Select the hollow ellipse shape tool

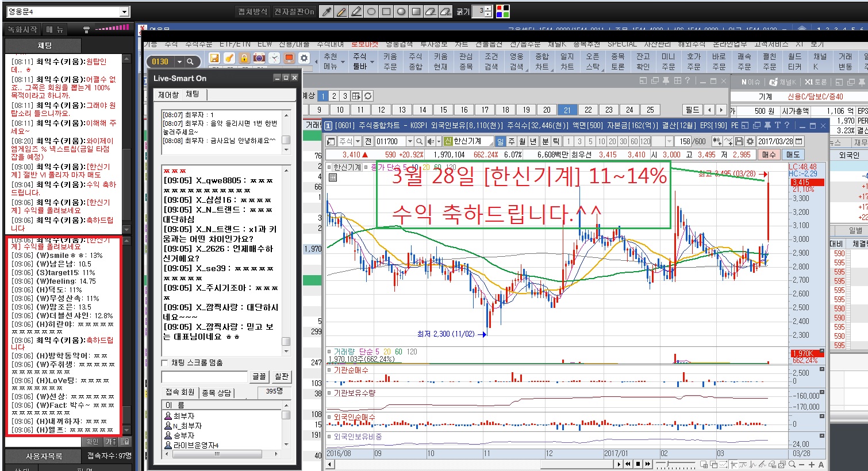pos(371,11)
